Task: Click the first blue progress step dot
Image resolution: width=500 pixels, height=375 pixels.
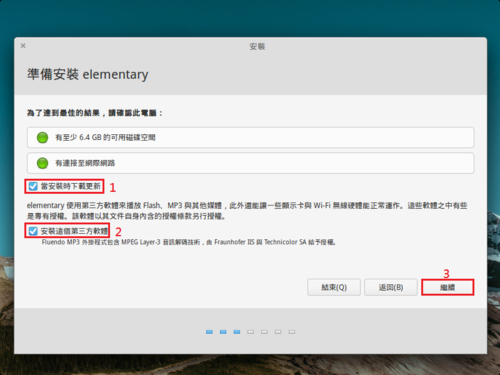Action: click(209, 332)
